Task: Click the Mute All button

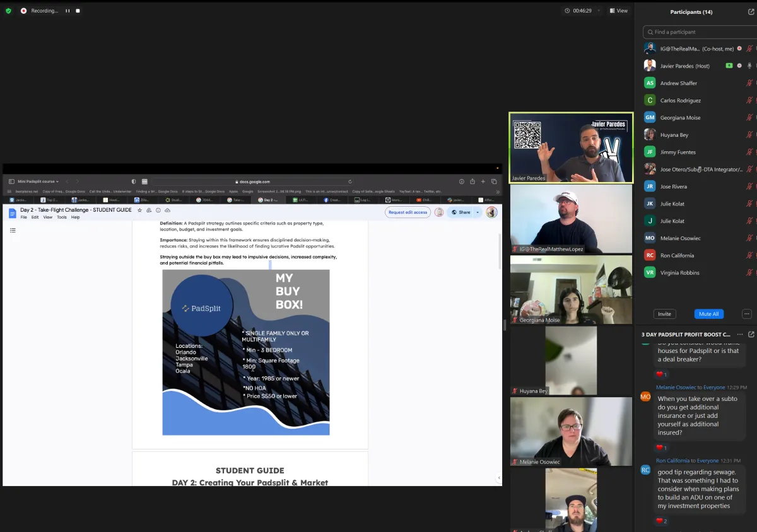Action: pyautogui.click(x=708, y=314)
